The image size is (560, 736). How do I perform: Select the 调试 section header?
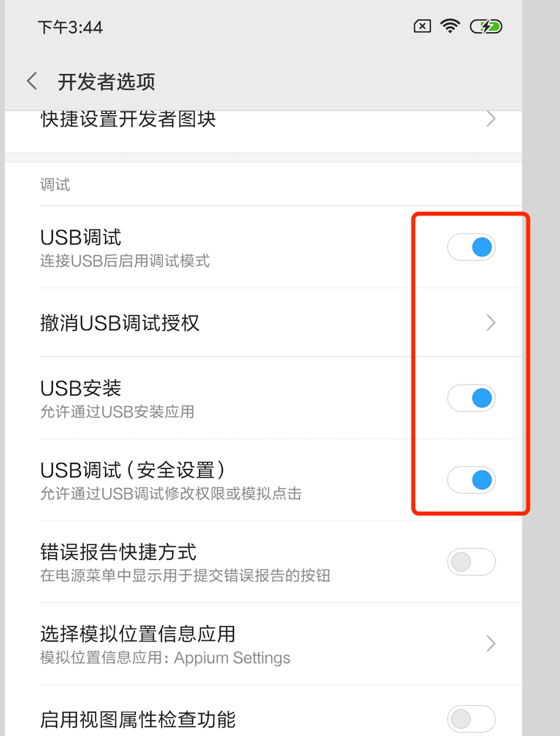(55, 185)
